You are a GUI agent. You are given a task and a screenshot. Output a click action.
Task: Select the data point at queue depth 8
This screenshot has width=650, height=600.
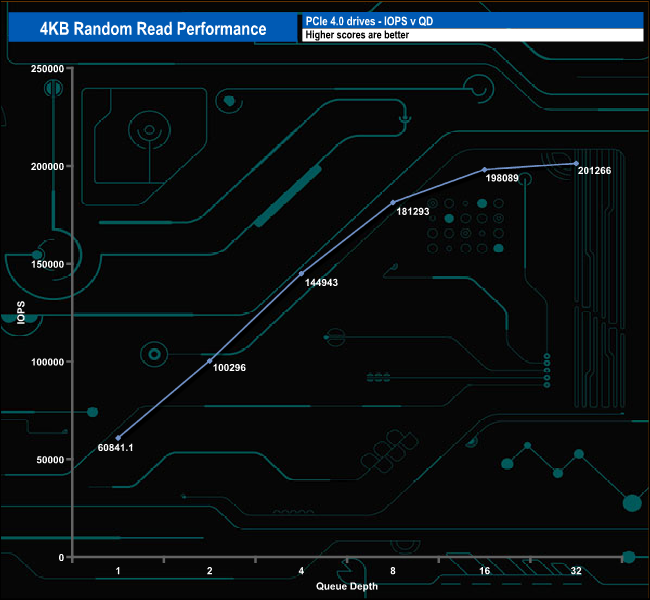coord(393,202)
